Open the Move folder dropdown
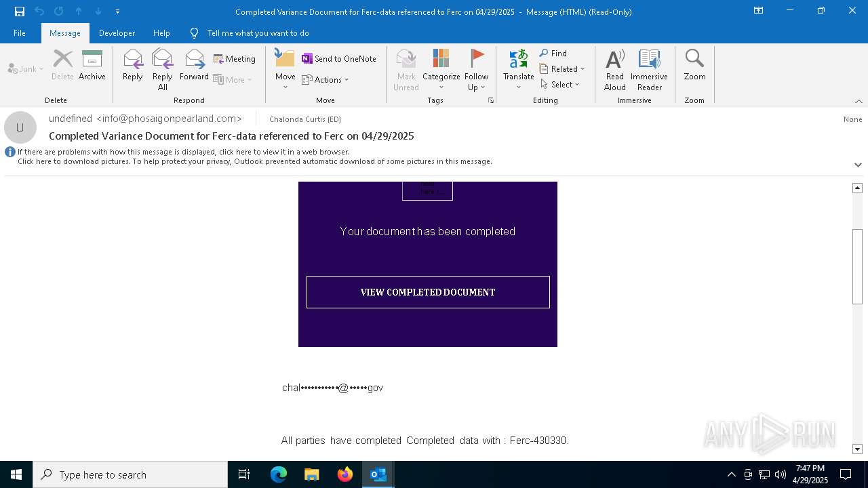The height and width of the screenshot is (488, 868). 285,70
